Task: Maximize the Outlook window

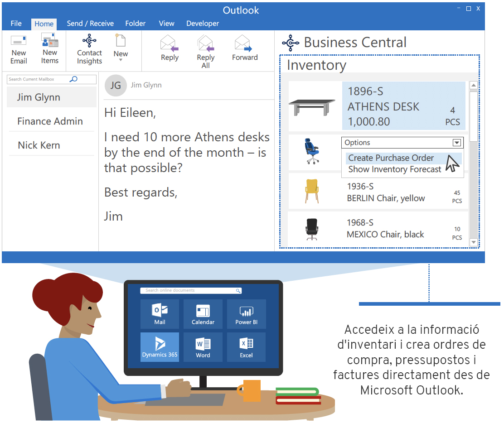Action: pyautogui.click(x=469, y=9)
